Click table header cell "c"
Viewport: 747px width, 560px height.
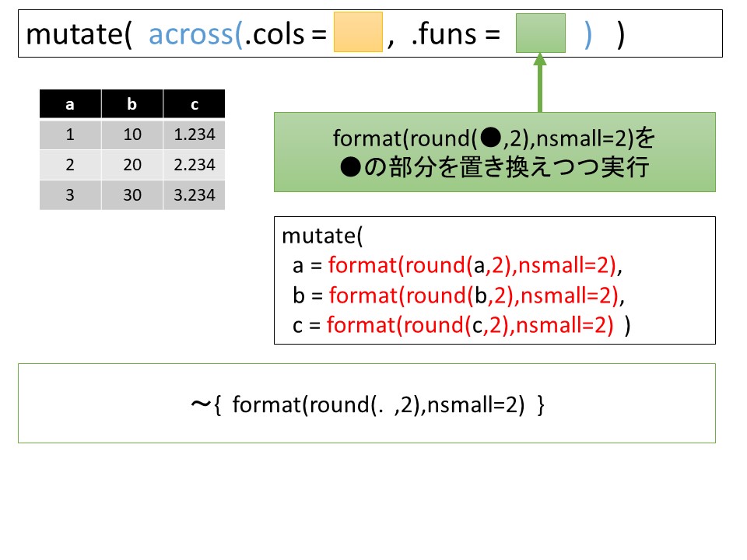194,104
